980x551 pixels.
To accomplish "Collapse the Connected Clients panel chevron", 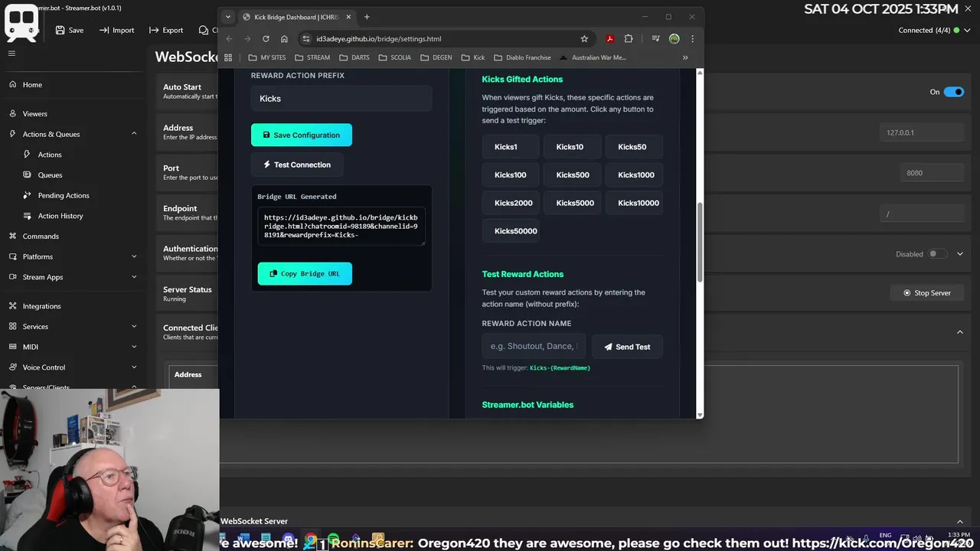I will click(x=960, y=331).
